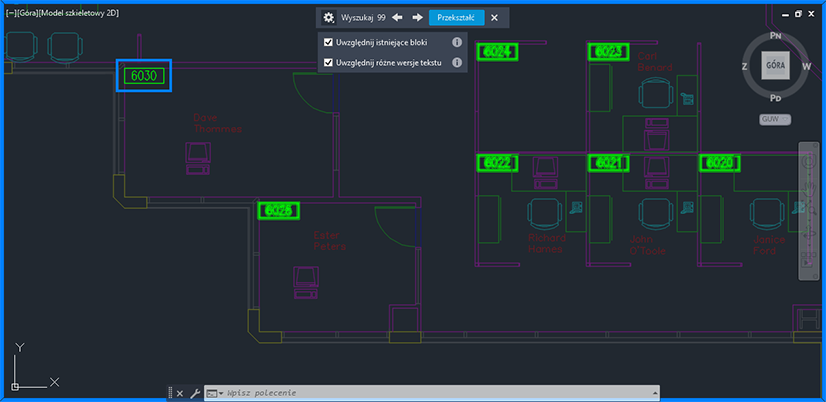Select the Zoom magnifier tool in navigation bar
The height and width of the screenshot is (402, 826).
pos(810,211)
